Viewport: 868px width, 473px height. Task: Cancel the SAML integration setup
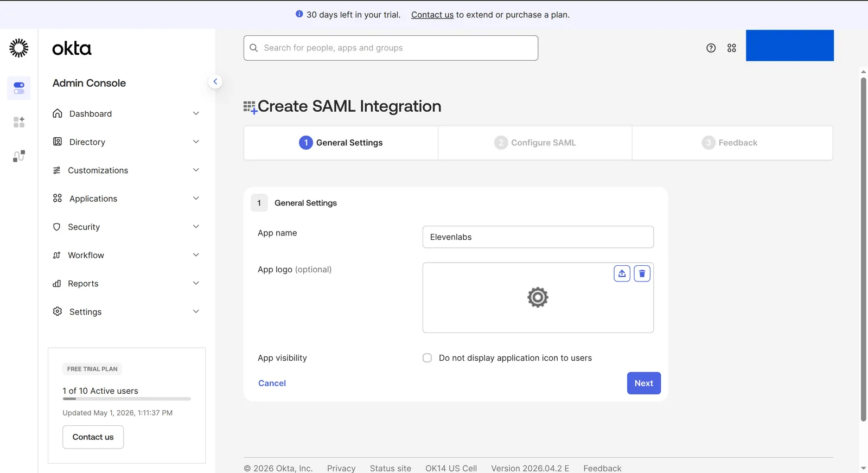pyautogui.click(x=272, y=383)
